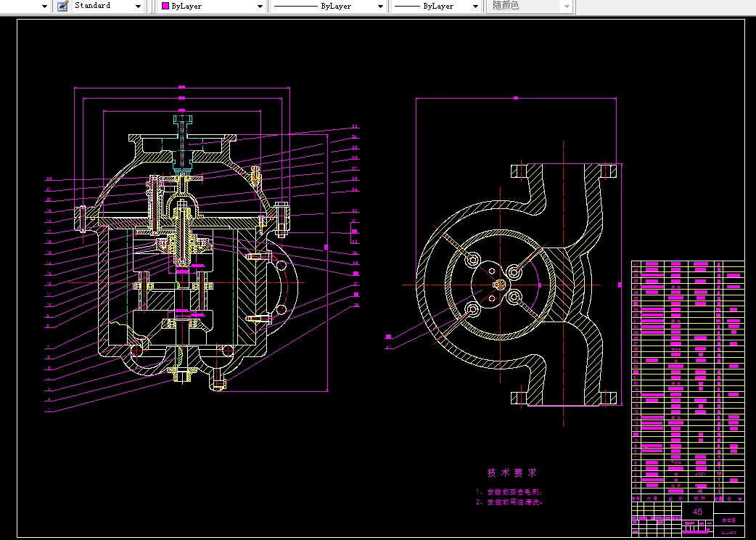
Task: Select the note line 2、安装前用油清洗
Action: coord(509,502)
